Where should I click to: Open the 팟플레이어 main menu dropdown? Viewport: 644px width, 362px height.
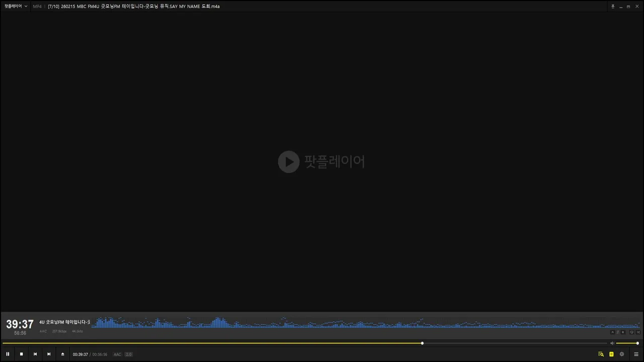point(16,7)
